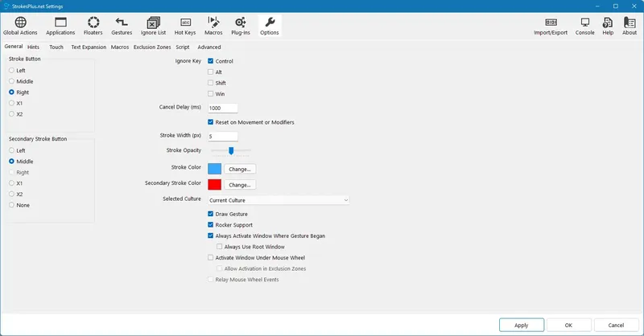Open the Plug-Ins gear icon
Viewport: 644px width, 336px height.
(x=240, y=23)
